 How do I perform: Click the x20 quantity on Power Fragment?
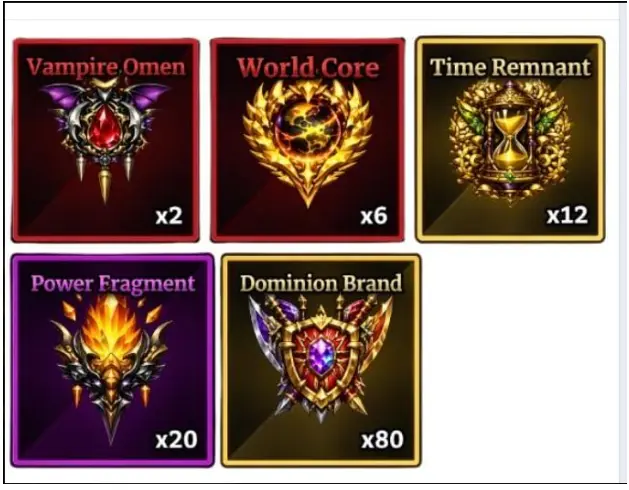click(177, 439)
